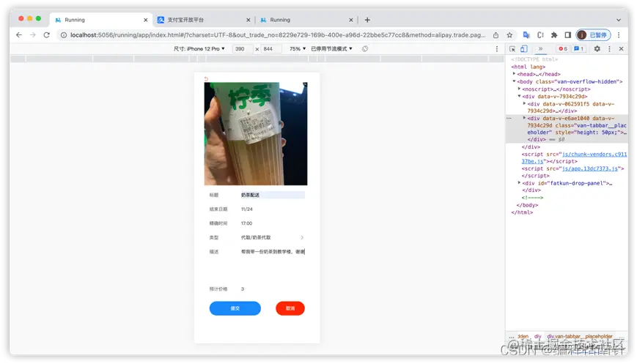The width and height of the screenshot is (637, 364).
Task: Switch to the 支付宝开放平台 tab
Action: tap(204, 20)
